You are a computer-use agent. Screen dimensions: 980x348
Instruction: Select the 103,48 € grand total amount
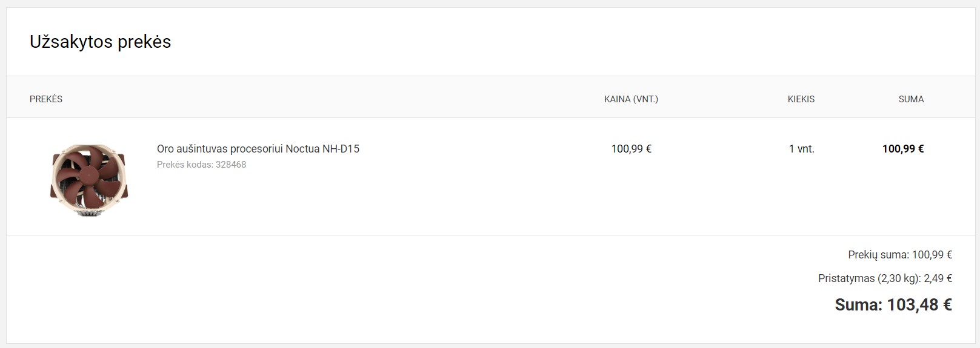click(x=919, y=304)
